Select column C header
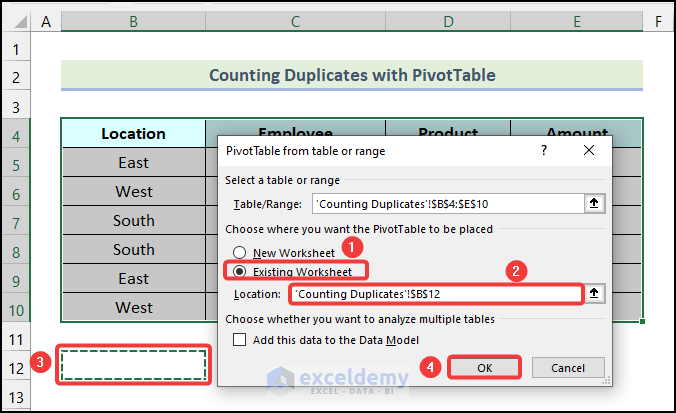This screenshot has height=413, width=676. pos(295,22)
